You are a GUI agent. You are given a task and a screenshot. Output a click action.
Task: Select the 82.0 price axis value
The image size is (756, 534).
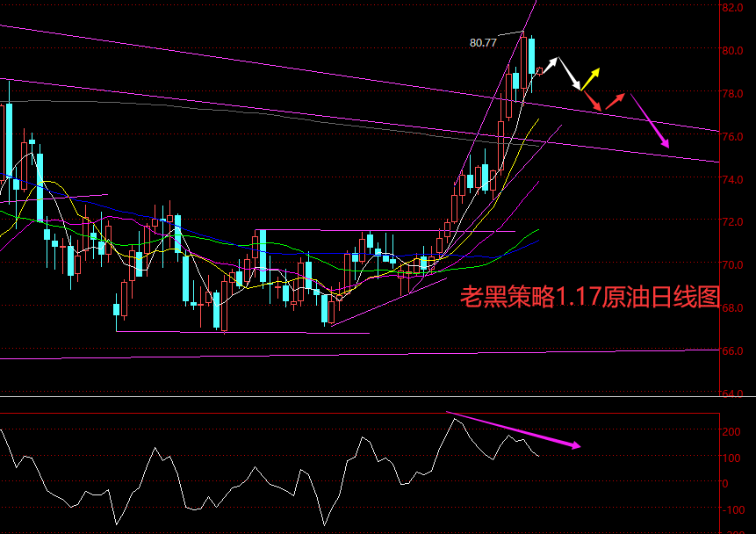pyautogui.click(x=732, y=8)
